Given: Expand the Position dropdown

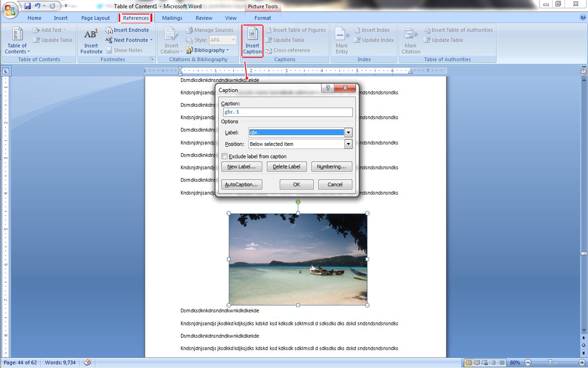Looking at the screenshot, I should pyautogui.click(x=348, y=144).
